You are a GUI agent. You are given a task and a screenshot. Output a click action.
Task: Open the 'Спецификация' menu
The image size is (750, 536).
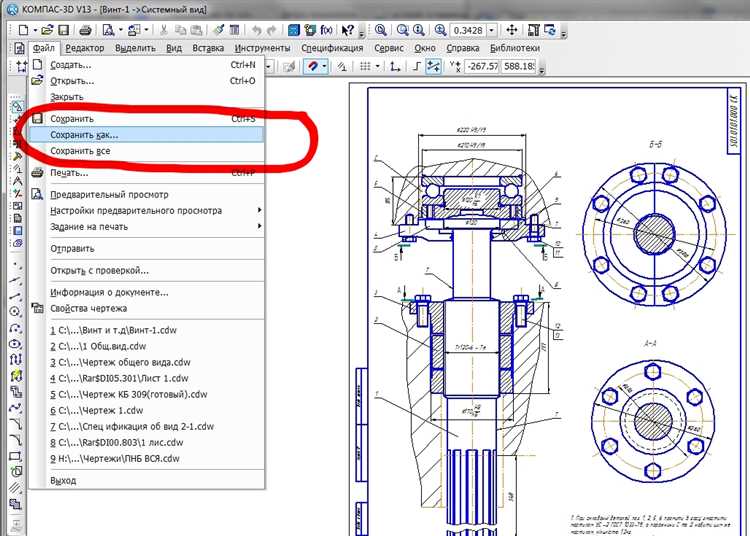coord(332,48)
